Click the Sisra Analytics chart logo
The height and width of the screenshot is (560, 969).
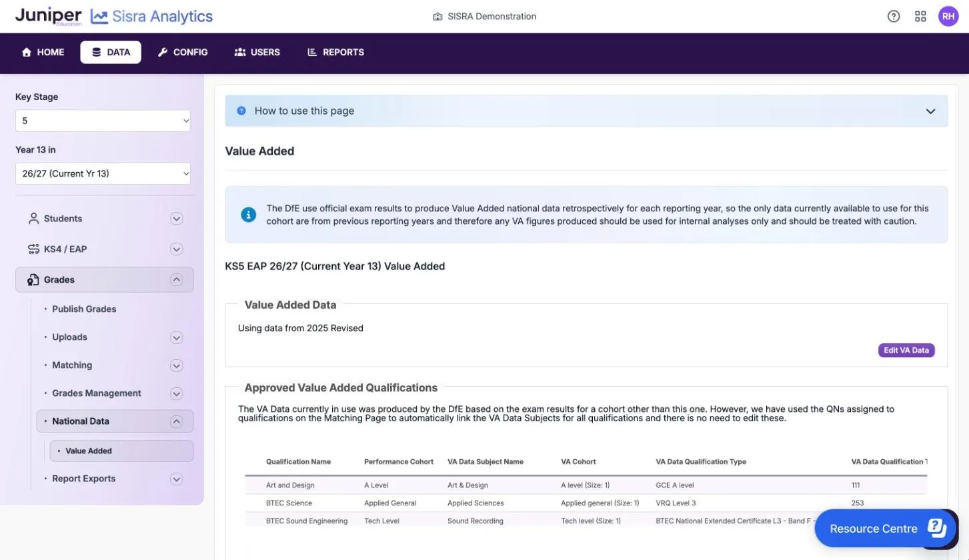tap(99, 17)
